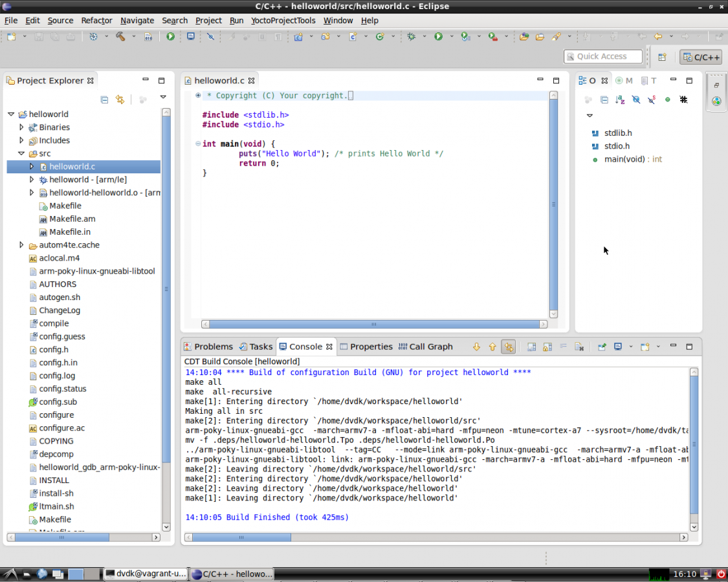The height and width of the screenshot is (582, 728).
Task: Expand the autom4te.cache folder
Action: (21, 245)
